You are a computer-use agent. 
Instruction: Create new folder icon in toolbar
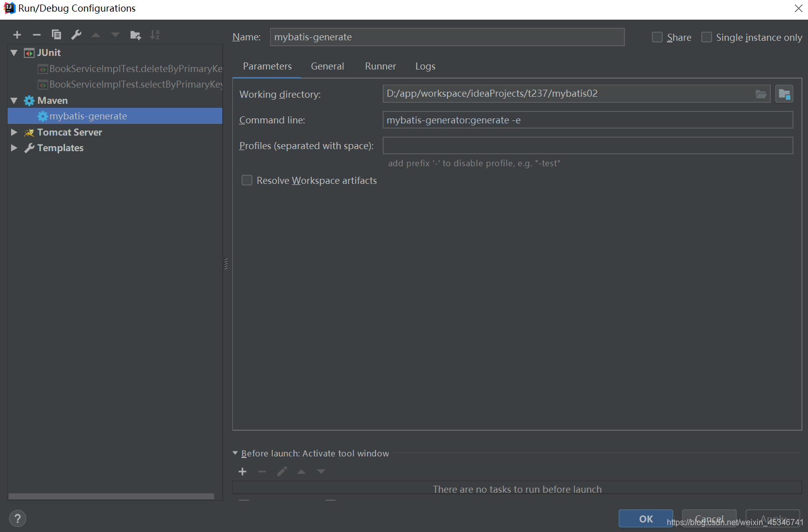click(135, 35)
